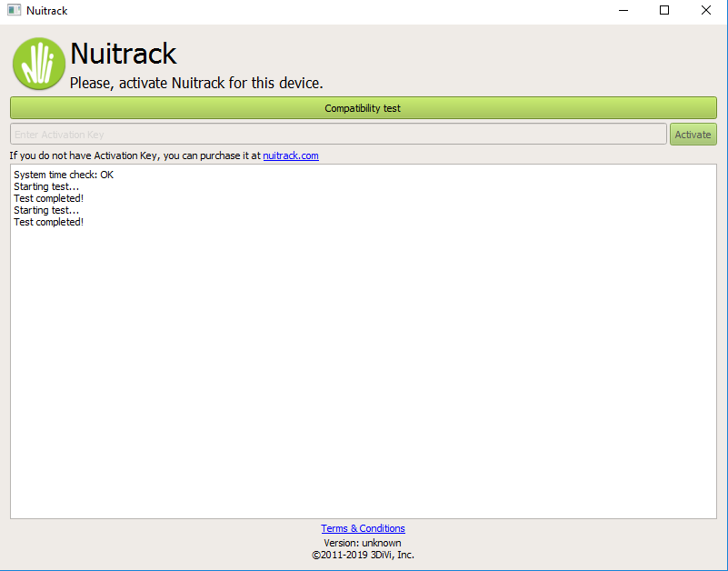The width and height of the screenshot is (728, 571).
Task: Click the green Nuitrack hand logo
Action: pyautogui.click(x=39, y=64)
